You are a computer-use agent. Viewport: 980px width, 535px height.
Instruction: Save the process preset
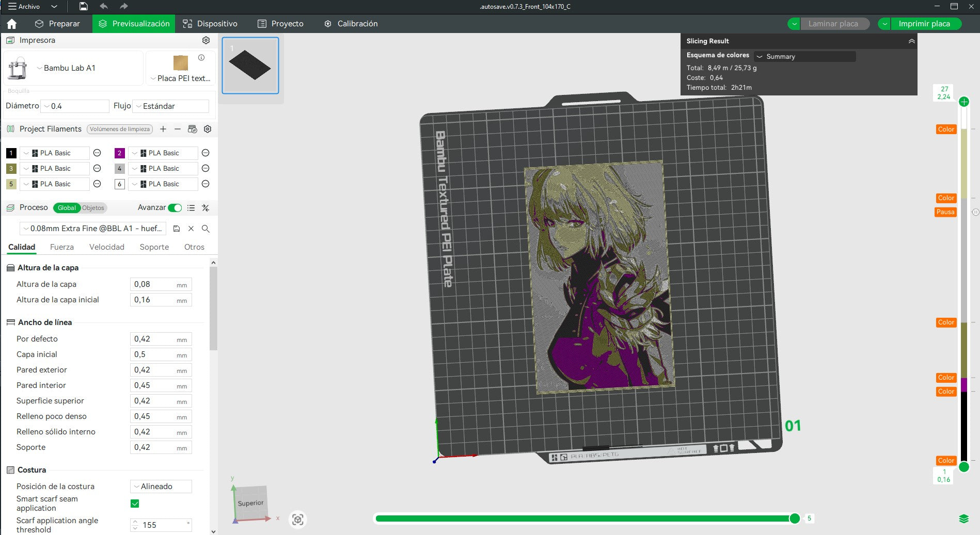coord(177,229)
